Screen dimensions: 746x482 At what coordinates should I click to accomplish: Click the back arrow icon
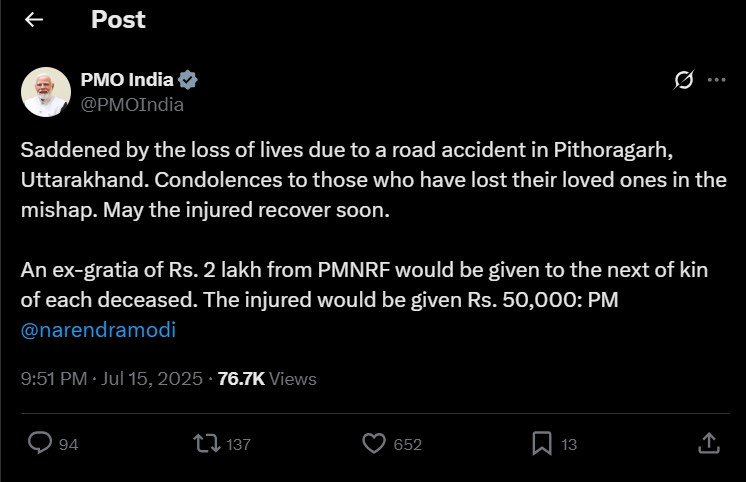[34, 19]
